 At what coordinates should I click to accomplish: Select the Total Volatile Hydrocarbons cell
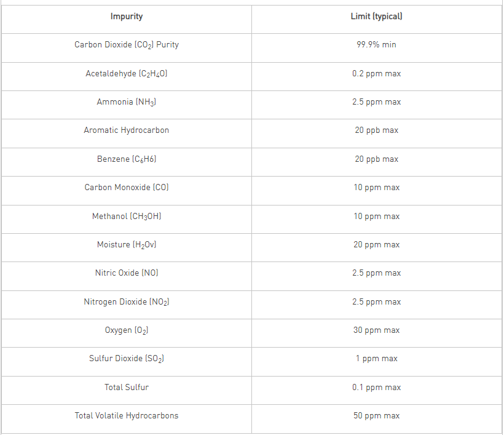tap(127, 416)
